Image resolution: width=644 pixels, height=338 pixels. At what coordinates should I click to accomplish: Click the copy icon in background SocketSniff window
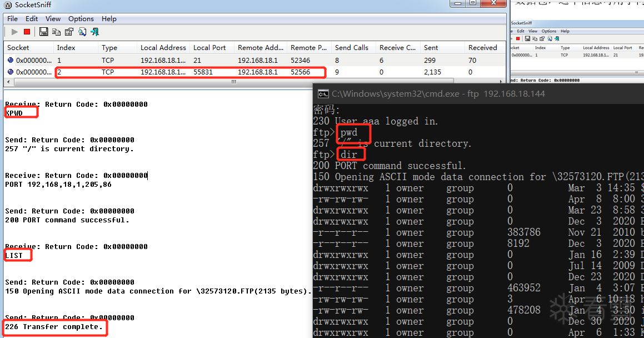[x=535, y=38]
